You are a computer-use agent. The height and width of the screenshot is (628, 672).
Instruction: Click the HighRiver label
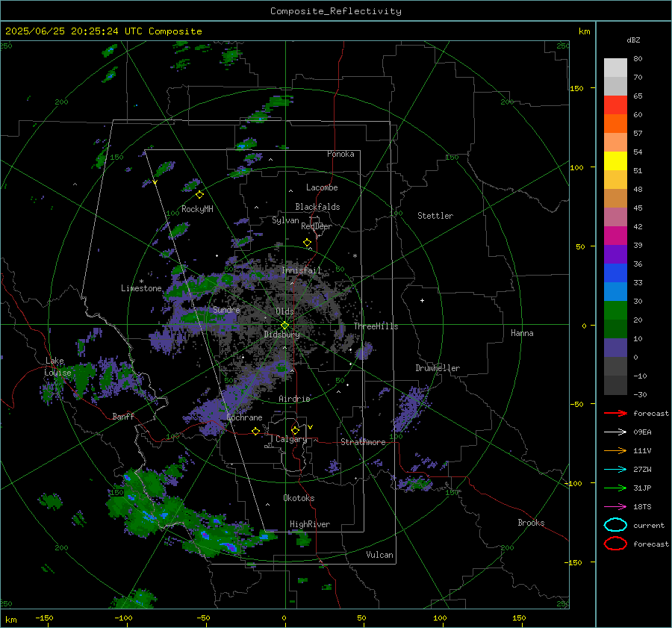coord(310,524)
